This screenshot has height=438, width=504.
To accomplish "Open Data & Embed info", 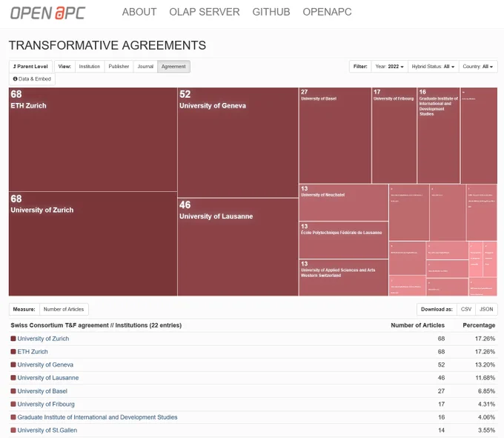I will (32, 79).
